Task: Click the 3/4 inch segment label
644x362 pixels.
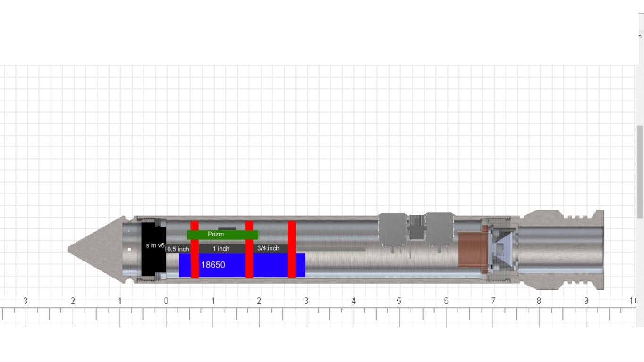Action: coord(268,249)
